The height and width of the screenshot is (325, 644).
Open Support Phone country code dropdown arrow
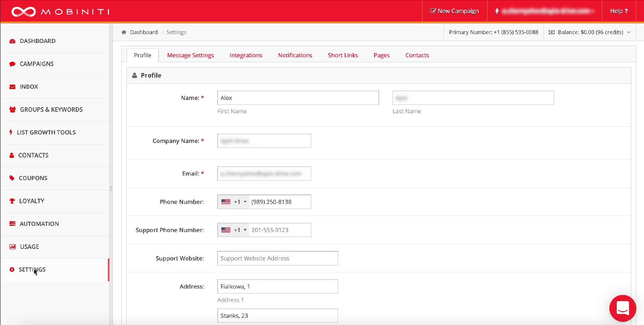point(245,230)
